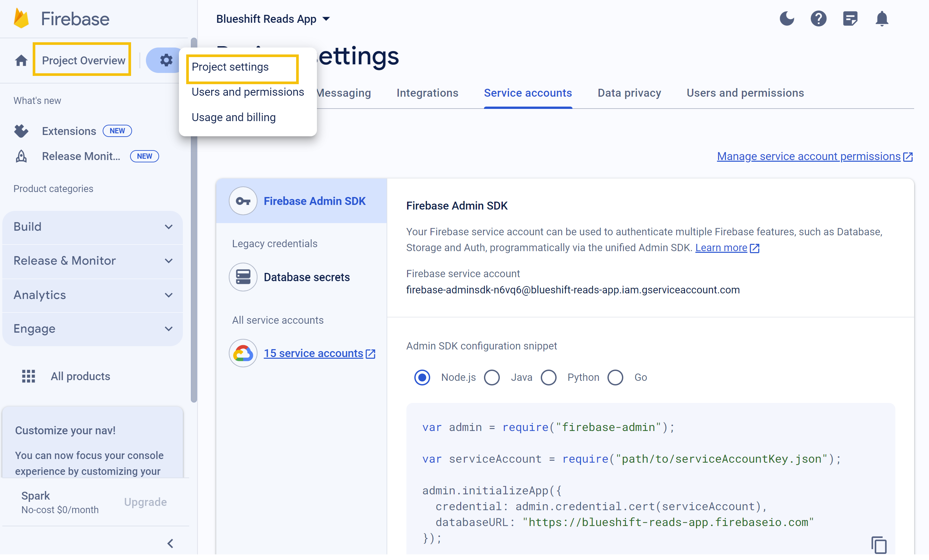Copy the config snippet with the copy icon
This screenshot has width=929, height=560.
879,545
